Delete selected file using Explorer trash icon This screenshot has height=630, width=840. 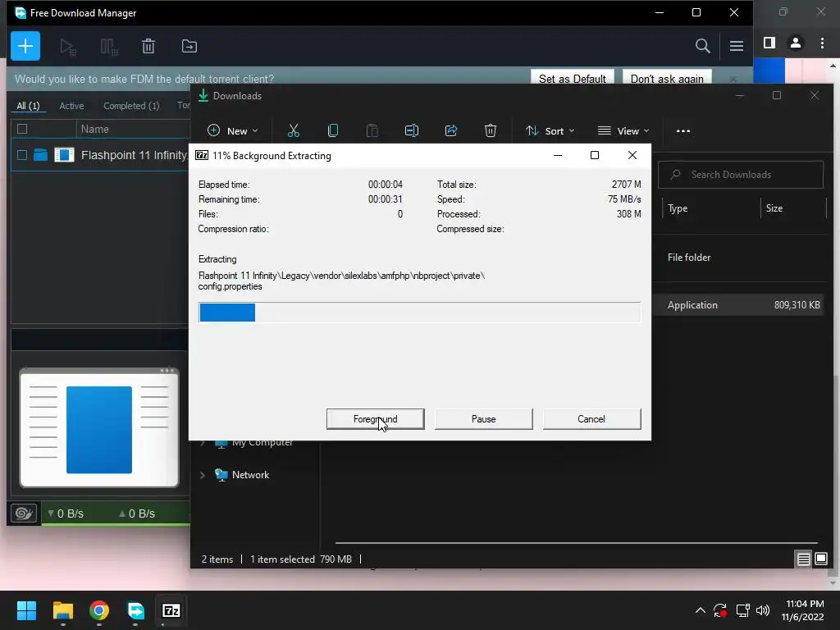[491, 130]
